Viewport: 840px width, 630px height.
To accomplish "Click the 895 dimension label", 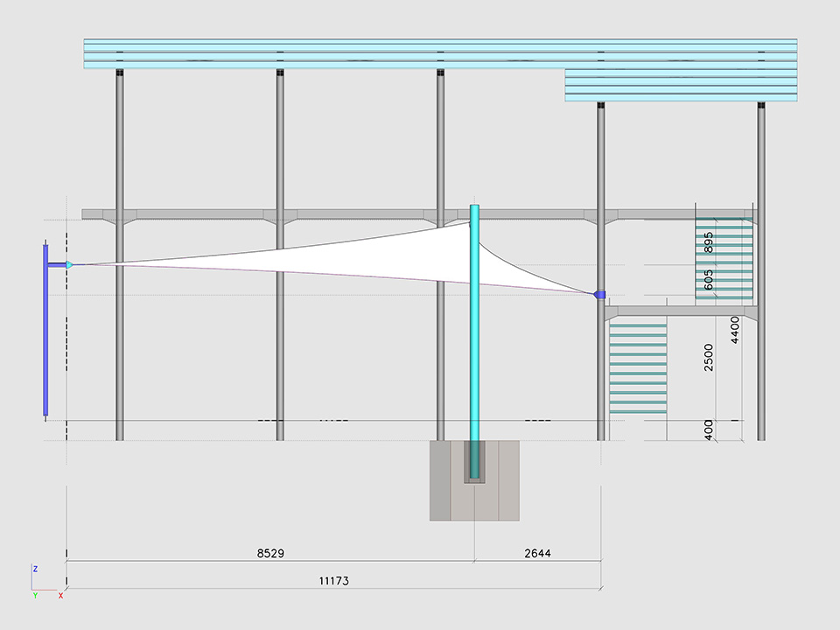I will tap(709, 242).
